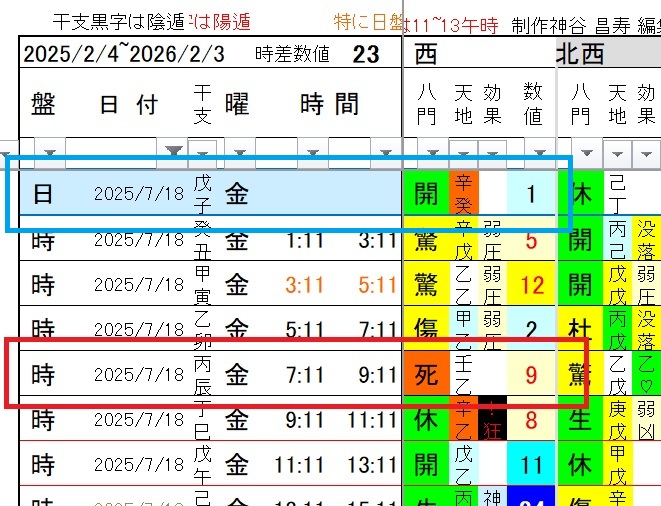
Task: Open the 曜 column filter dropdown
Action: click(x=238, y=152)
